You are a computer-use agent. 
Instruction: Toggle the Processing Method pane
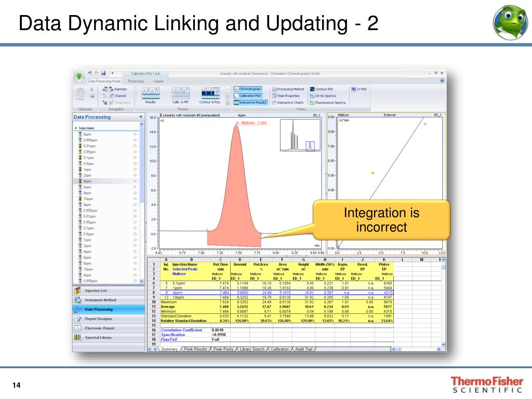point(288,89)
